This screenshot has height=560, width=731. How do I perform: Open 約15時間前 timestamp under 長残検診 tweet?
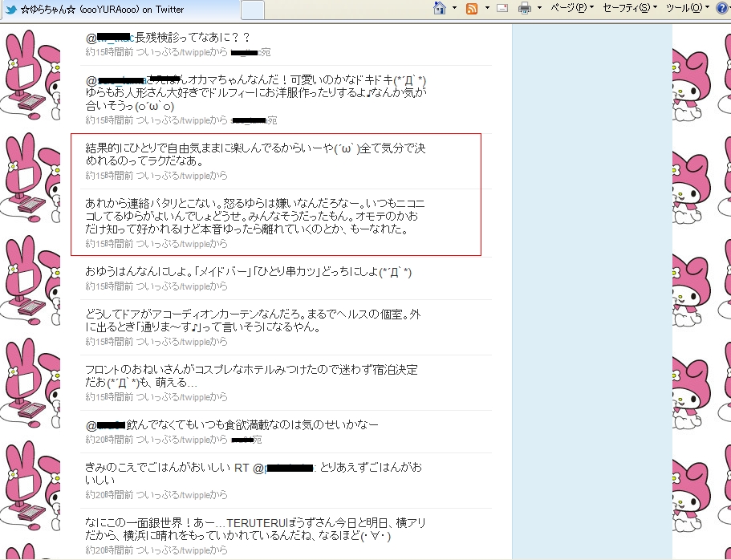[x=109, y=52]
